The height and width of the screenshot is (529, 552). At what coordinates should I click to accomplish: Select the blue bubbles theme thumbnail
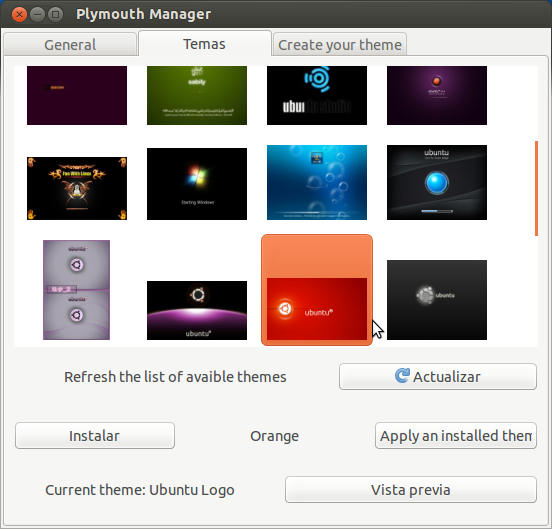[x=317, y=182]
